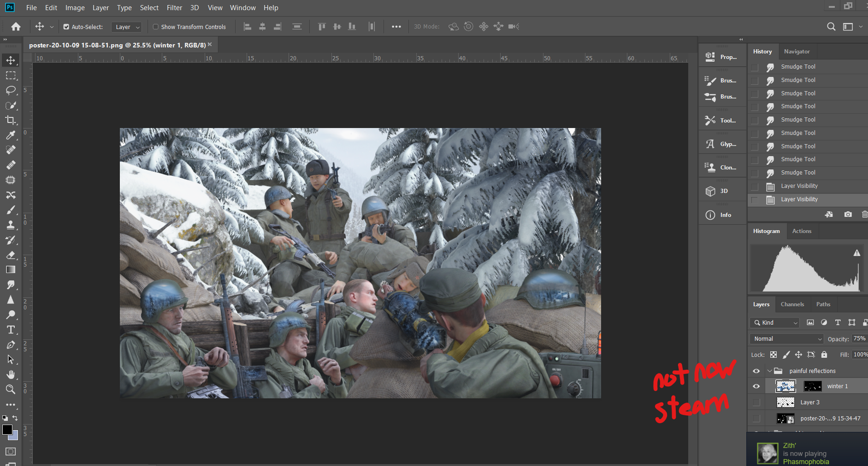Toggle the Auto-Select checkbox

(x=66, y=27)
